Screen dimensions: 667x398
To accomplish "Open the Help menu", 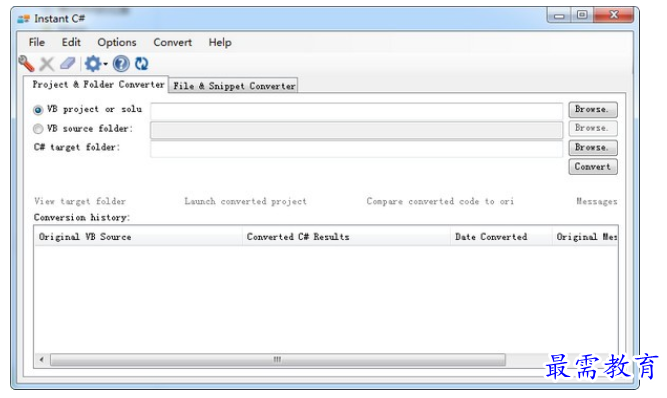I will [220, 42].
